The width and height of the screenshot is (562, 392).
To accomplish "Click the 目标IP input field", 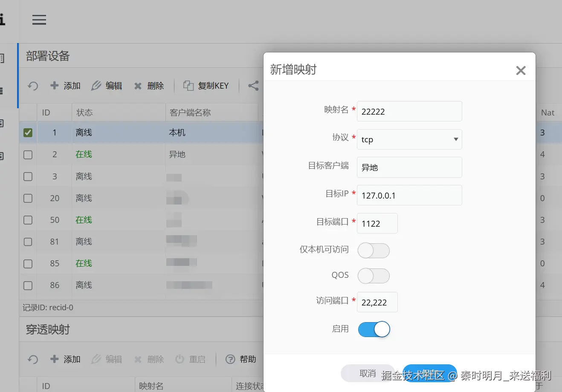I will [x=409, y=195].
